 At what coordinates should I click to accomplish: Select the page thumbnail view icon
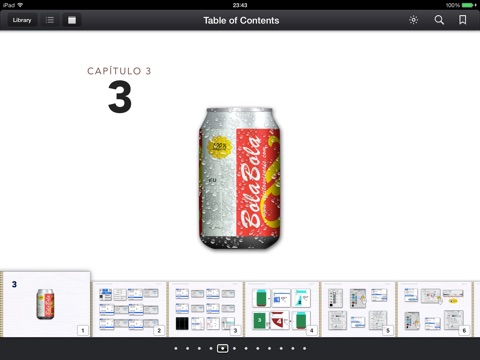[x=72, y=20]
